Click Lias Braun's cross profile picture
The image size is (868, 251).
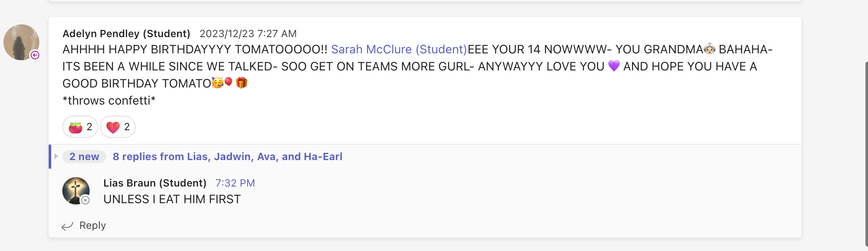pyautogui.click(x=76, y=190)
